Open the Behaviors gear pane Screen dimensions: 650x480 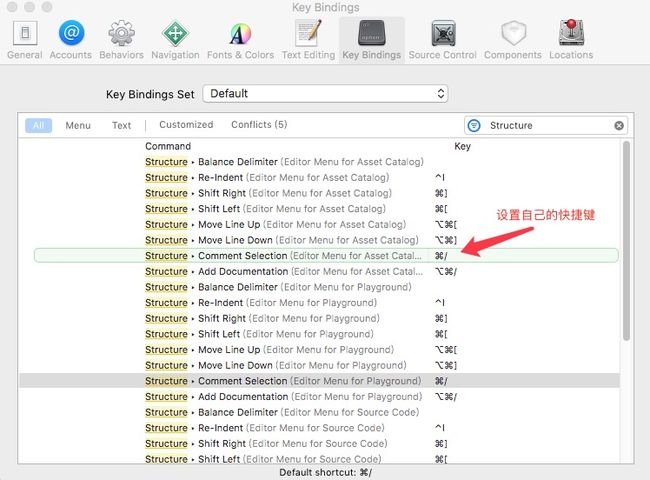click(x=121, y=40)
